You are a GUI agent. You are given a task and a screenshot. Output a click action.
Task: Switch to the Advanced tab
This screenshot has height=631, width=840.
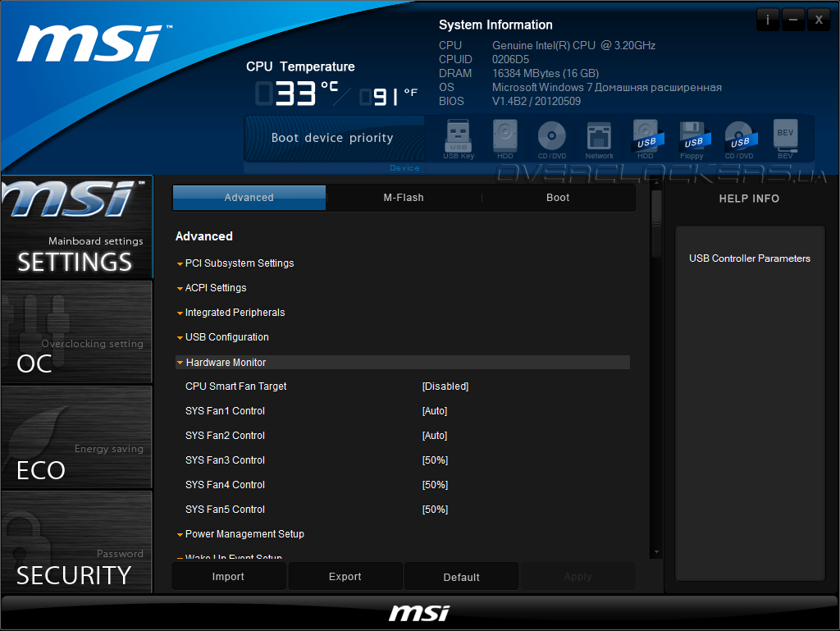pyautogui.click(x=249, y=198)
